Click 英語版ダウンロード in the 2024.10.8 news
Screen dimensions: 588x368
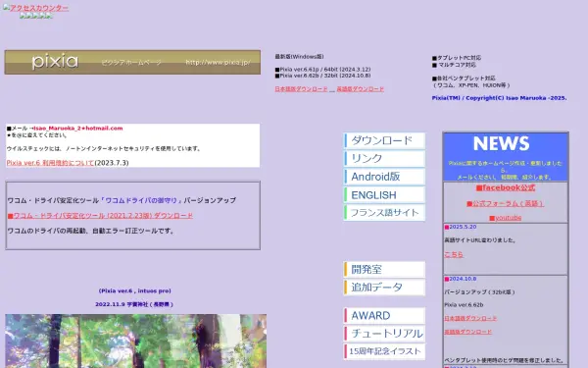tap(467, 332)
